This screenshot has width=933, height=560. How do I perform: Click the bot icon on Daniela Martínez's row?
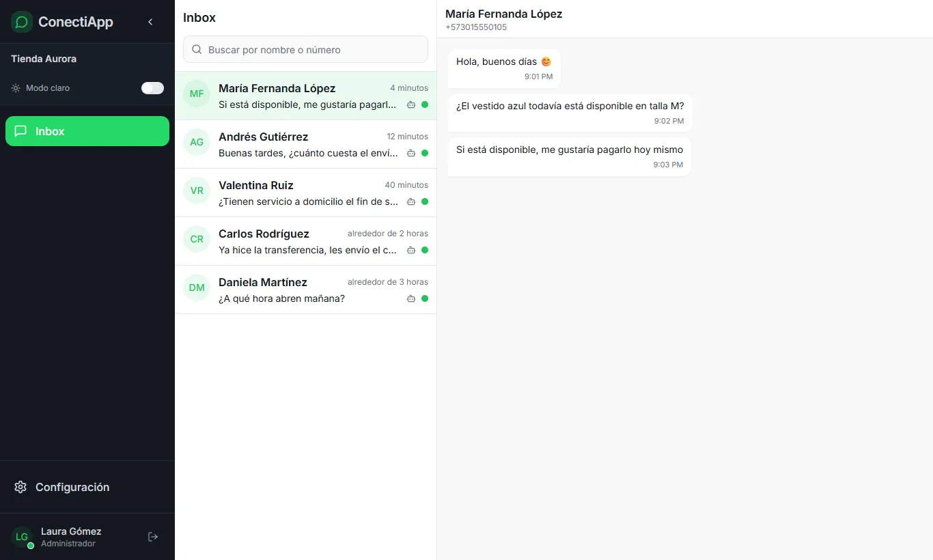pyautogui.click(x=411, y=298)
